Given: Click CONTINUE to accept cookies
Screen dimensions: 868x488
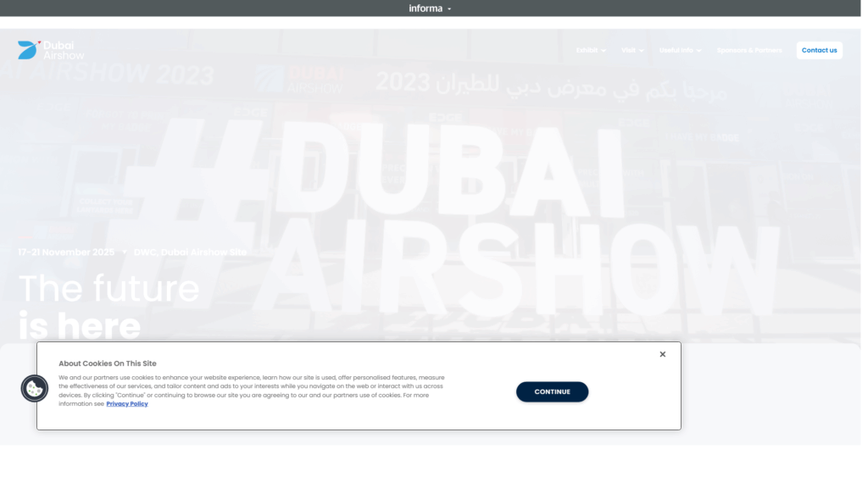Looking at the screenshot, I should point(552,391).
